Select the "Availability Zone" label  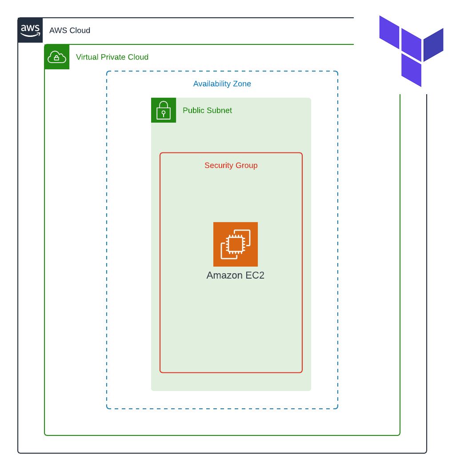point(222,84)
